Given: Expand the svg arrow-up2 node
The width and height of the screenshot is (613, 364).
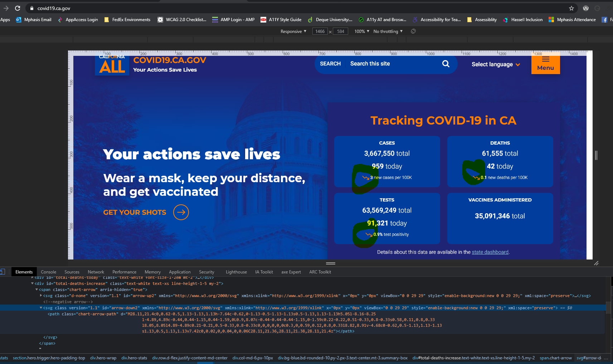Looking at the screenshot, I should click(41, 296).
